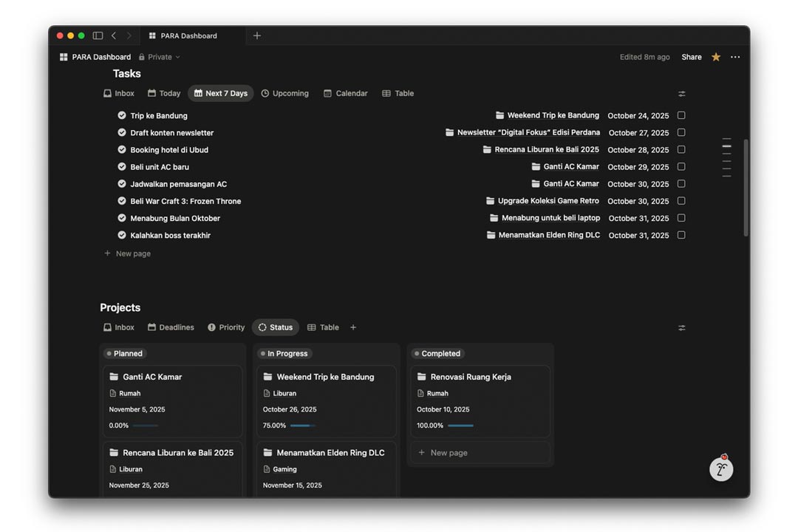
Task: Switch to the Upcoming tasks tab
Action: point(285,94)
